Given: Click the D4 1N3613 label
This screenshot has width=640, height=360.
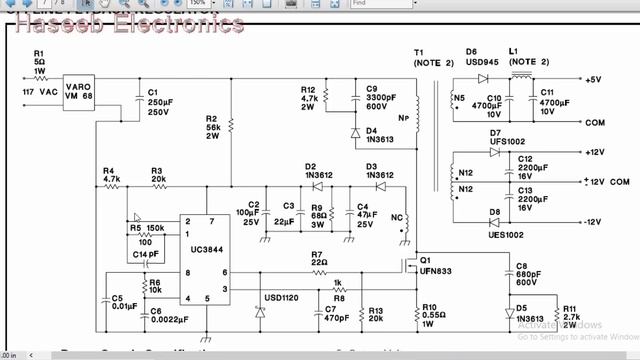Looking at the screenshot, I should click(x=380, y=135).
